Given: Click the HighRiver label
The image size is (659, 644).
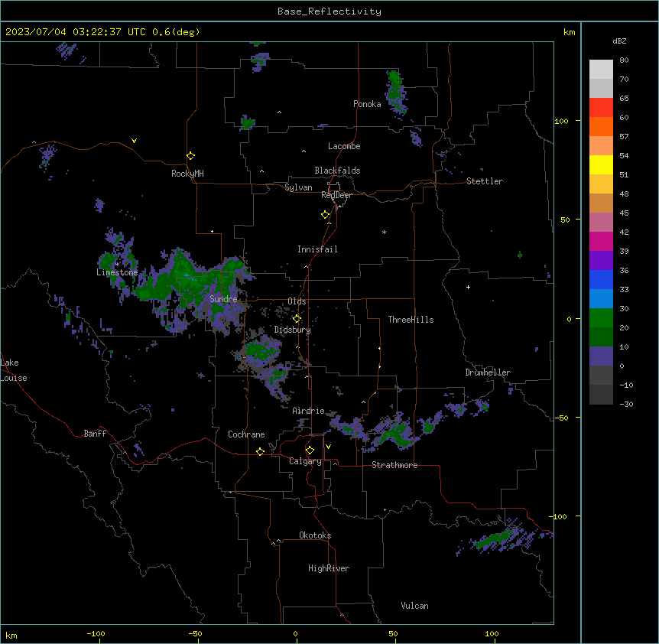Looking at the screenshot, I should [329, 568].
